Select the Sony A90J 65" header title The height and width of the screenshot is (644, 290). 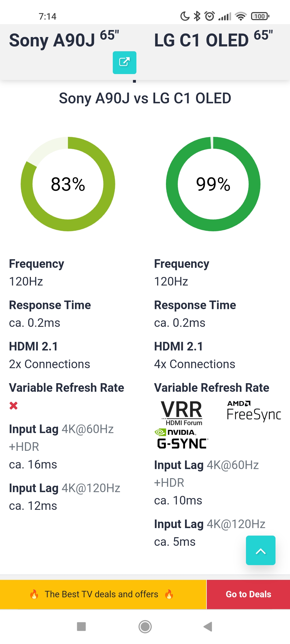coord(64,40)
